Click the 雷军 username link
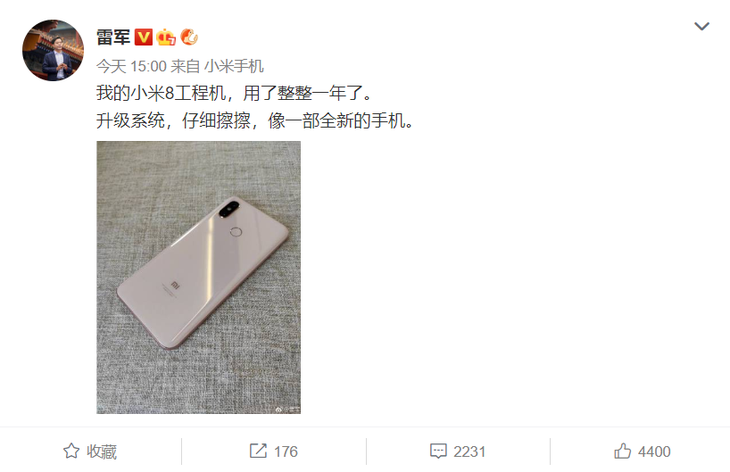This screenshot has width=730, height=472. (x=113, y=37)
